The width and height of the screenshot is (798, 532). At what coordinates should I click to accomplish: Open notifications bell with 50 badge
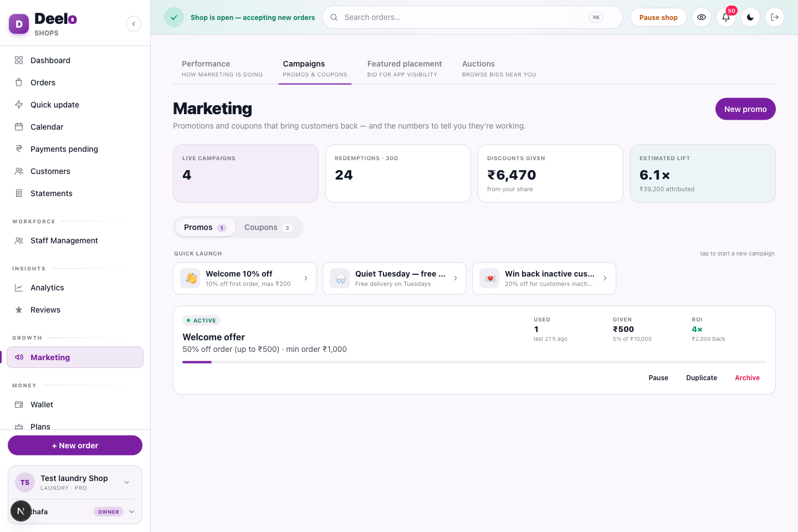tap(726, 17)
